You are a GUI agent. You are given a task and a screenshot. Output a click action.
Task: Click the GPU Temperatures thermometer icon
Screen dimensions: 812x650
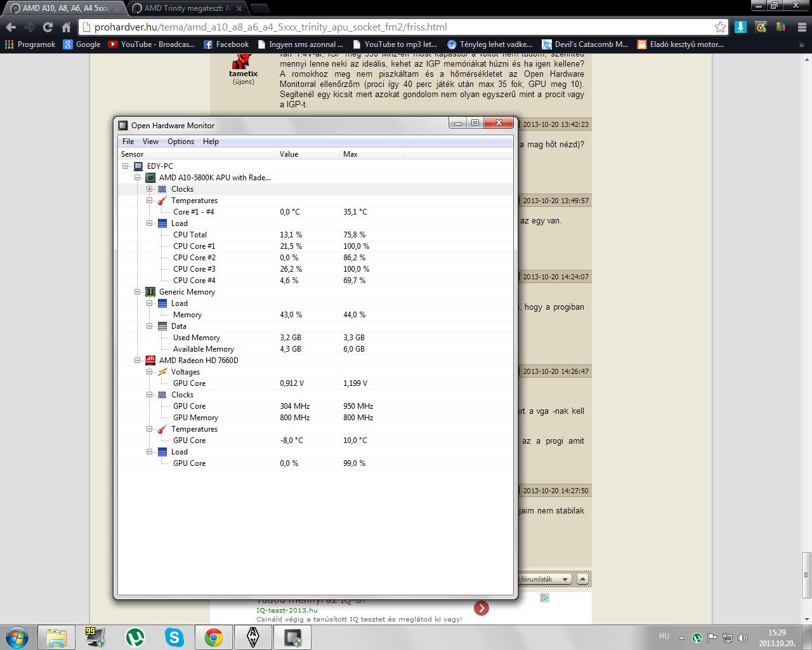162,429
